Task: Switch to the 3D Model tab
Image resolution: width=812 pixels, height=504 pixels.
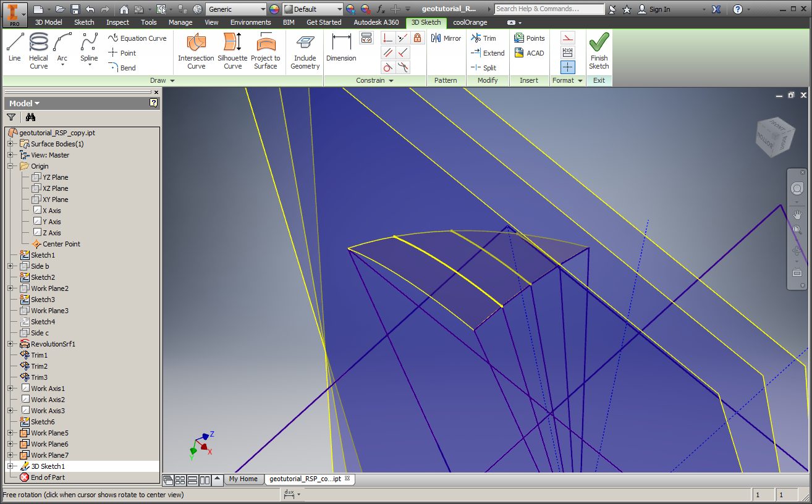Action: click(48, 22)
